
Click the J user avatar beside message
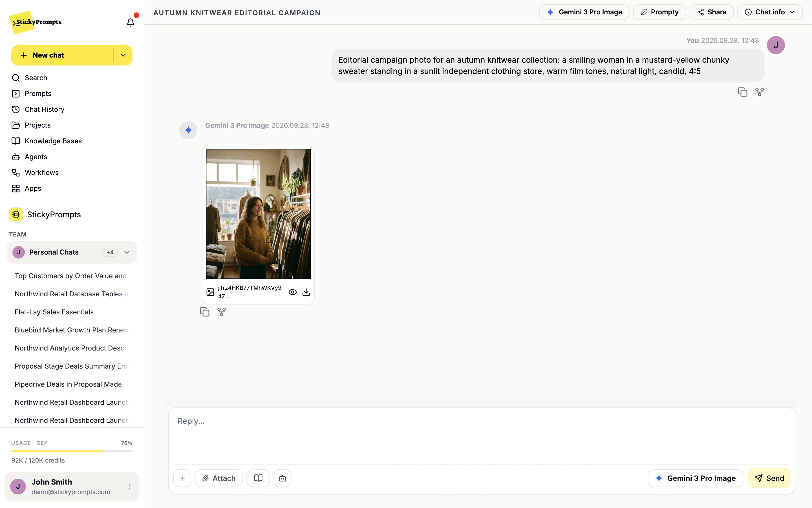(x=775, y=45)
